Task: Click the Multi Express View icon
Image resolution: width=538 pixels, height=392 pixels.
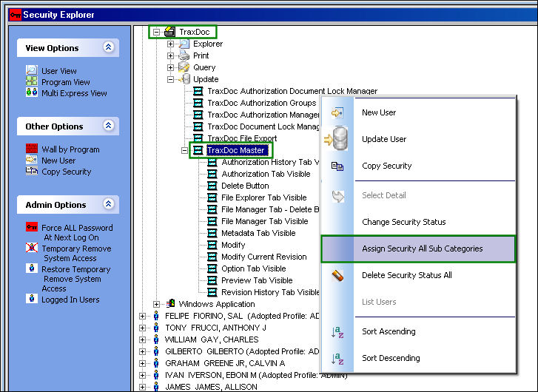Action: click(x=32, y=92)
